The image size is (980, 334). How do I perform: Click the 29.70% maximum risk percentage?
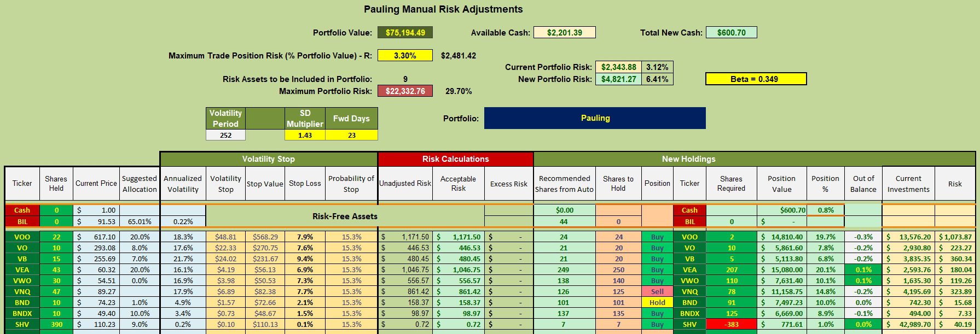coord(459,91)
